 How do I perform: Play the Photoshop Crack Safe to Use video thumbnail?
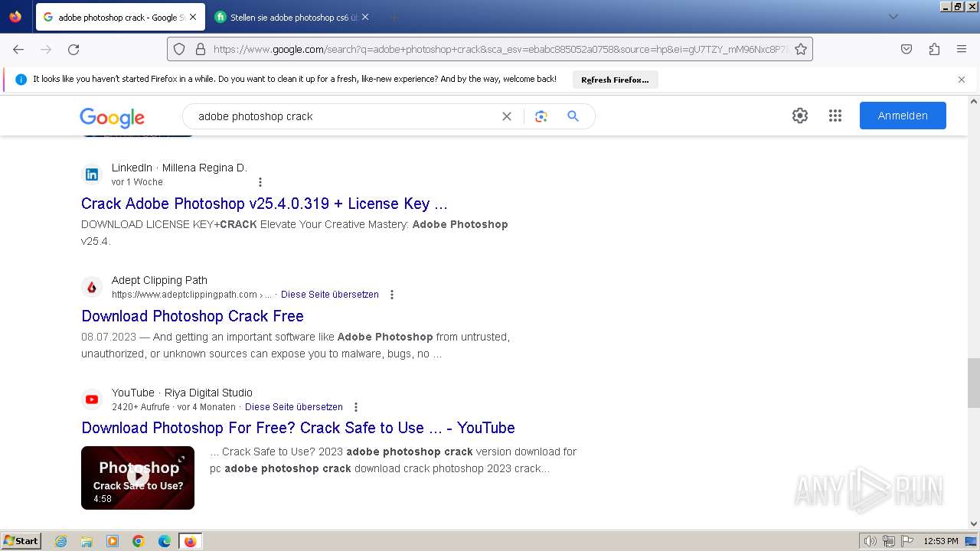click(138, 478)
